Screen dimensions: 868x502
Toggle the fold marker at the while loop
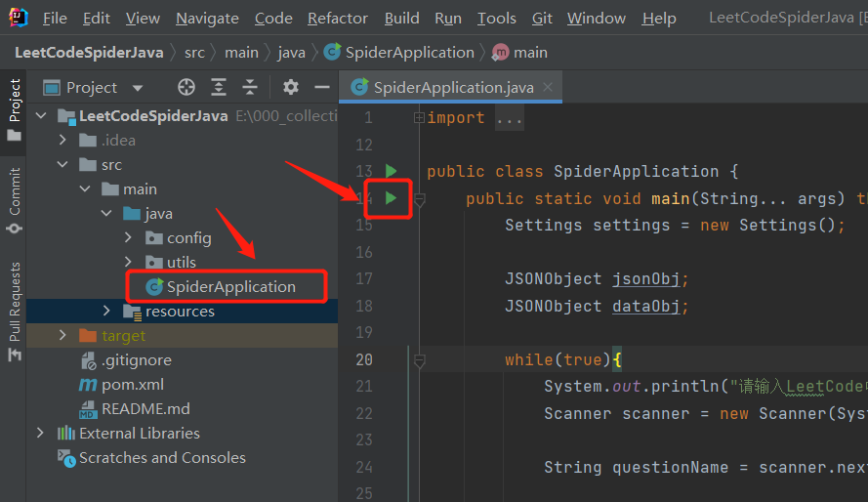click(420, 361)
